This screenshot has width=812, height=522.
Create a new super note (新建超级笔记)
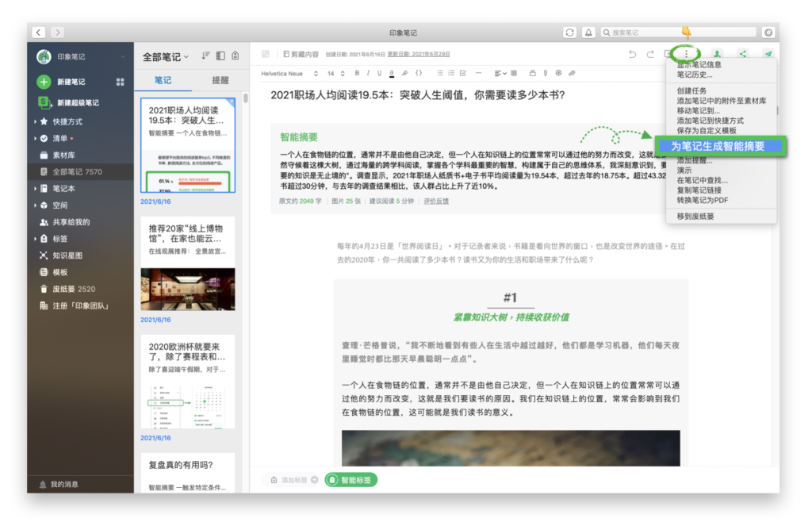68,102
